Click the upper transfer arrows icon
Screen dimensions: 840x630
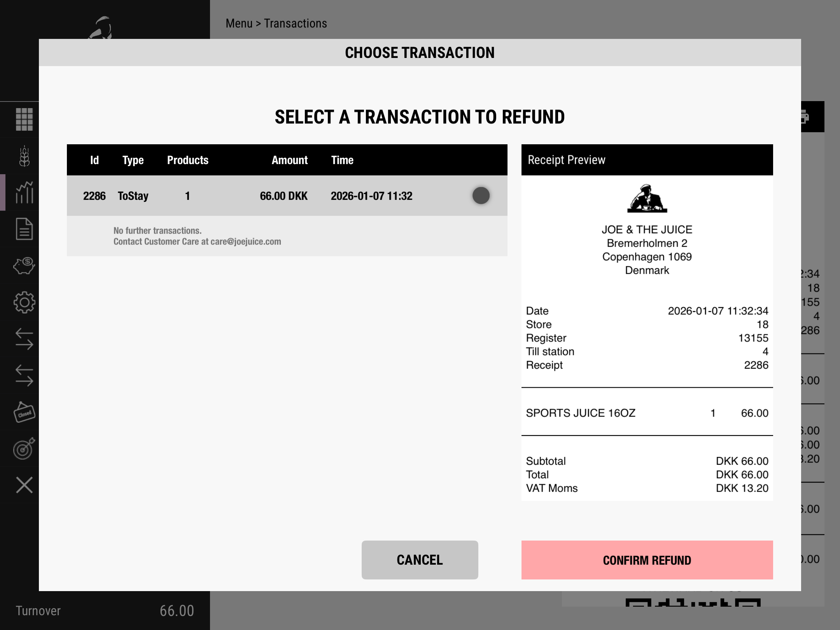pos(24,339)
